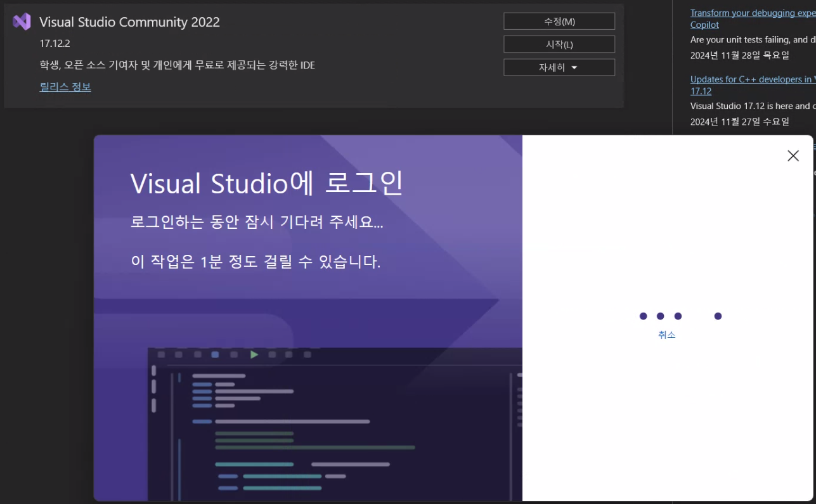Open the 'Updates for C++ developers' news link

point(753,85)
